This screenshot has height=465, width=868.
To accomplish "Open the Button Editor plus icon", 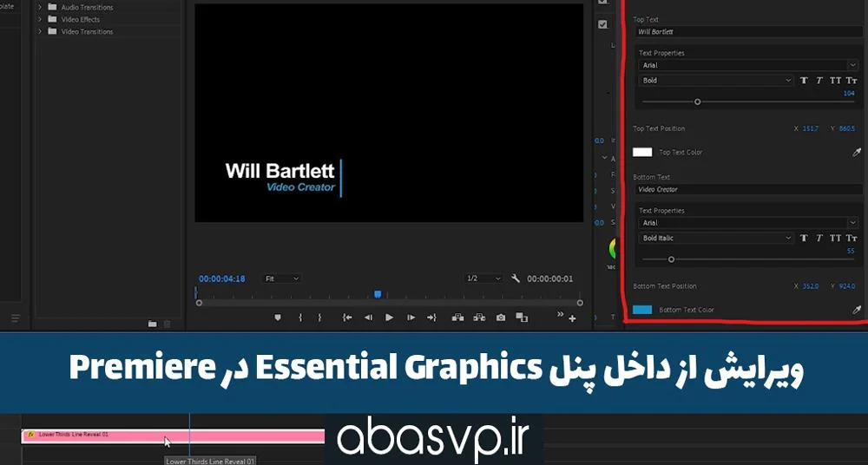I will tap(572, 318).
